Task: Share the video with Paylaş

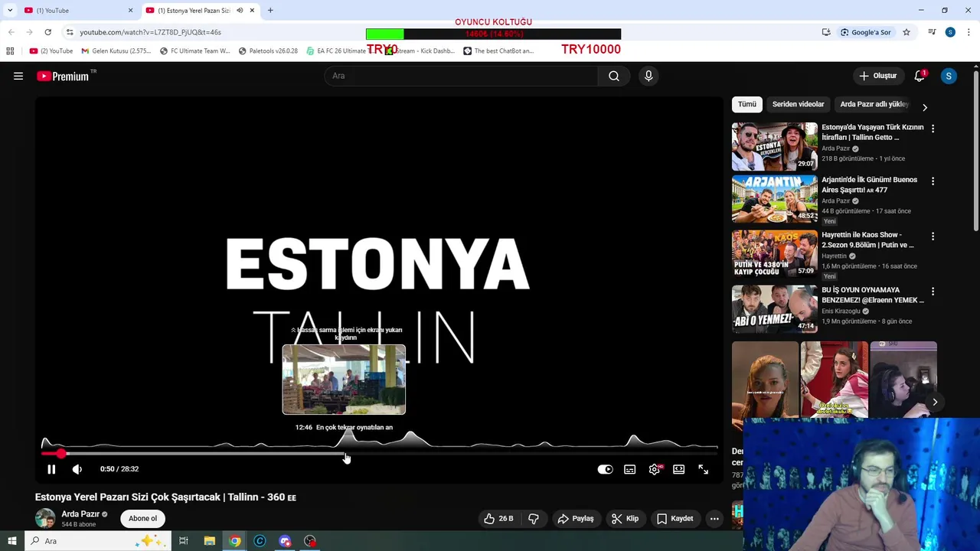Action: coord(576,518)
